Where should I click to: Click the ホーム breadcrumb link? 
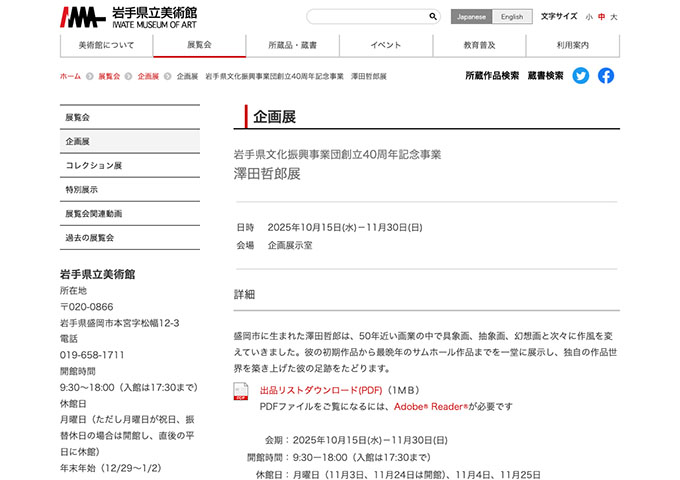[x=70, y=76]
